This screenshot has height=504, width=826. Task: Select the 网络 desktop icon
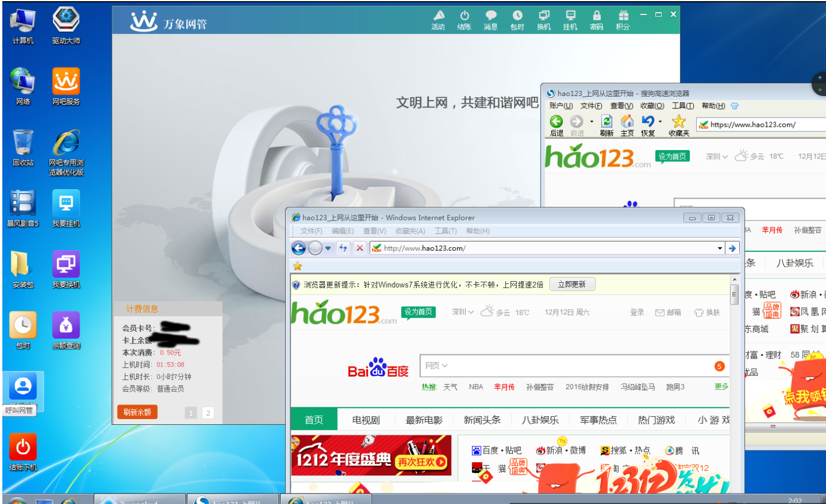[x=22, y=87]
